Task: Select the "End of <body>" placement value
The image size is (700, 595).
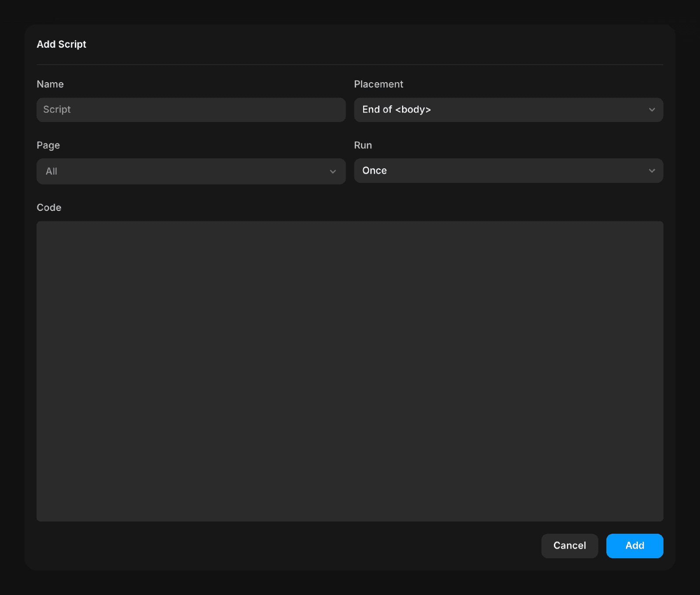Action: pyautogui.click(x=396, y=110)
